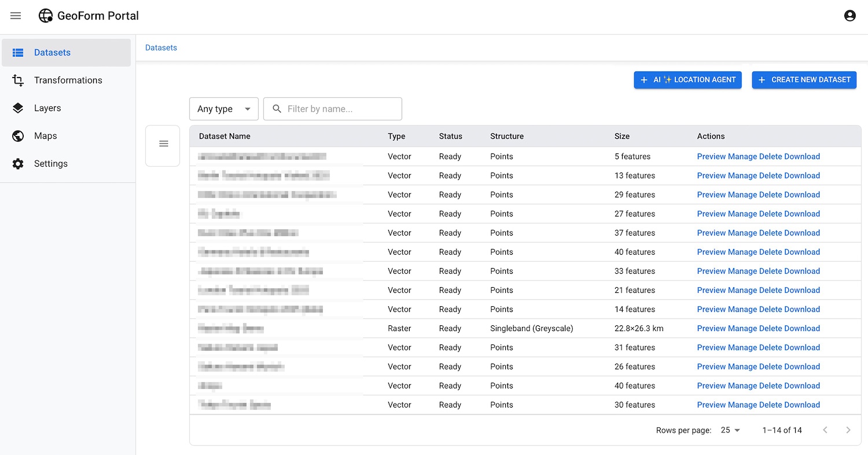
Task: Download the raster Singleband dataset
Action: click(x=801, y=328)
